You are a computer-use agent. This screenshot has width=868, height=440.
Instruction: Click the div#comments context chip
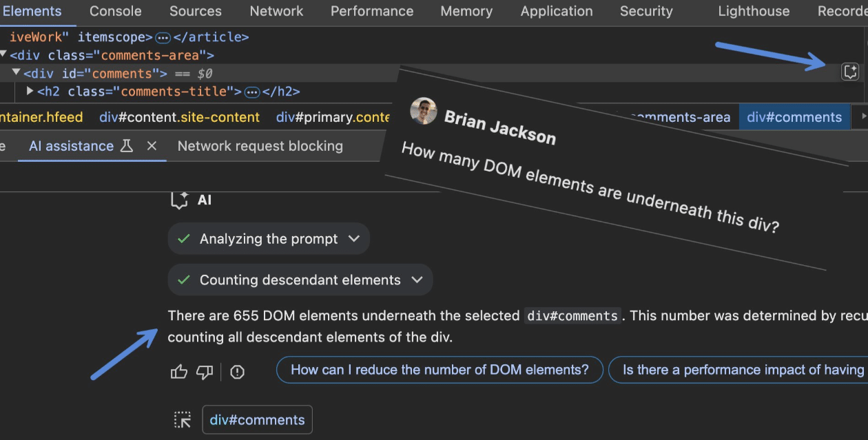click(x=257, y=419)
